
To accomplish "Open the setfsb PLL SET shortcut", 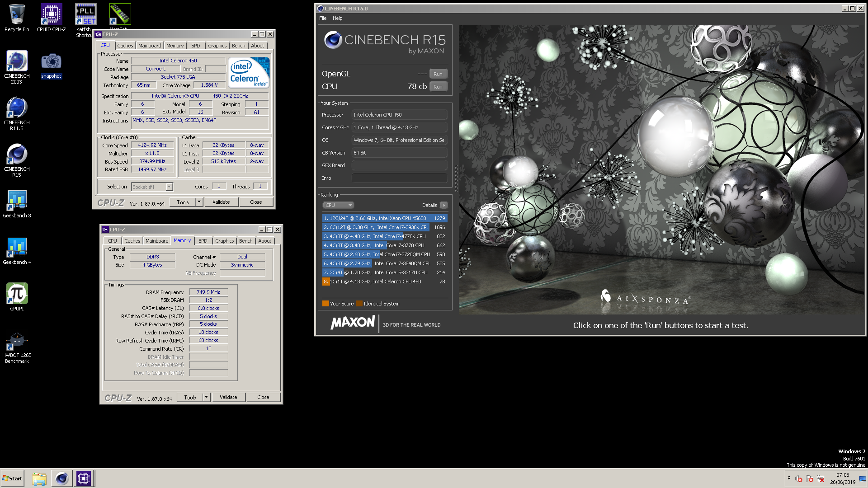I will 85,20.
